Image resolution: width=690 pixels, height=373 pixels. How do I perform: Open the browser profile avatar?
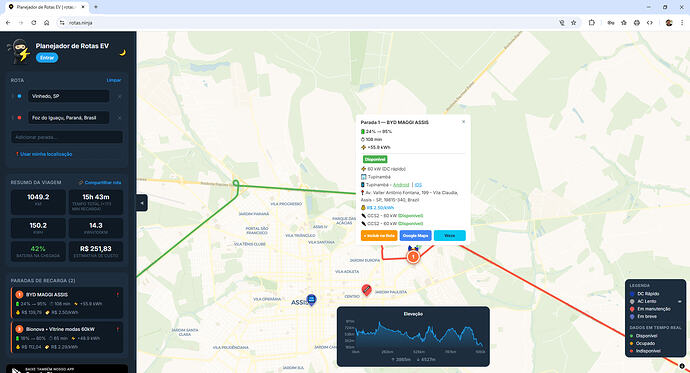(669, 22)
